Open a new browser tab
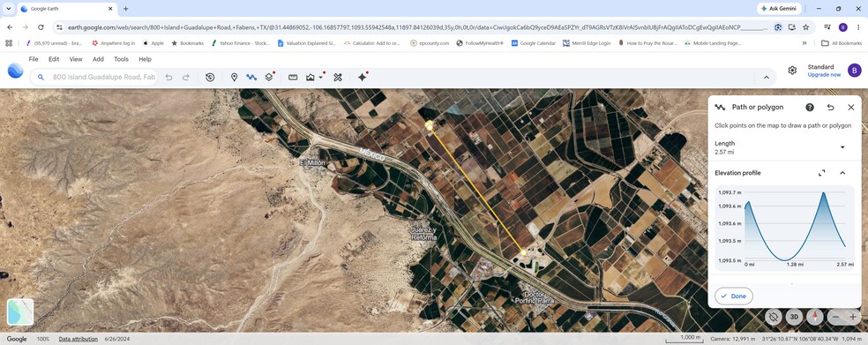This screenshot has width=868, height=345. (125, 9)
